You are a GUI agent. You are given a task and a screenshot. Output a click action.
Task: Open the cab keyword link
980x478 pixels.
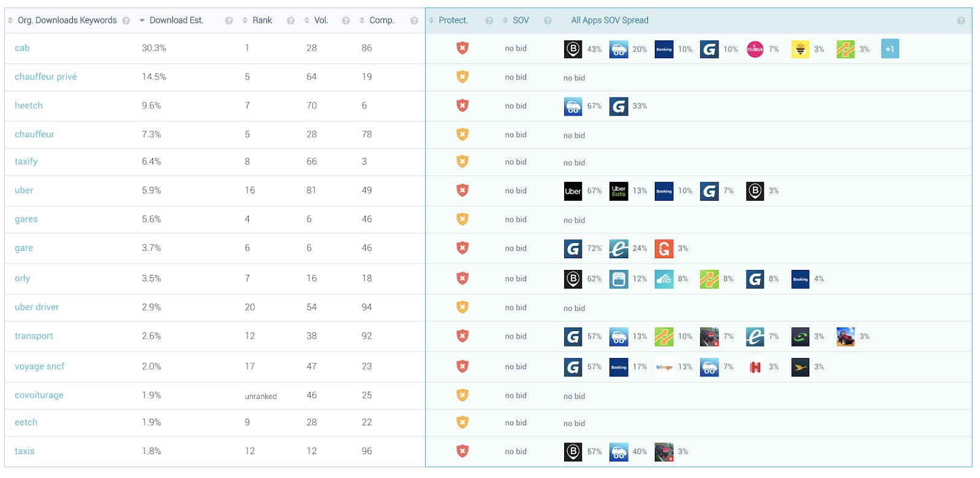[x=22, y=48]
